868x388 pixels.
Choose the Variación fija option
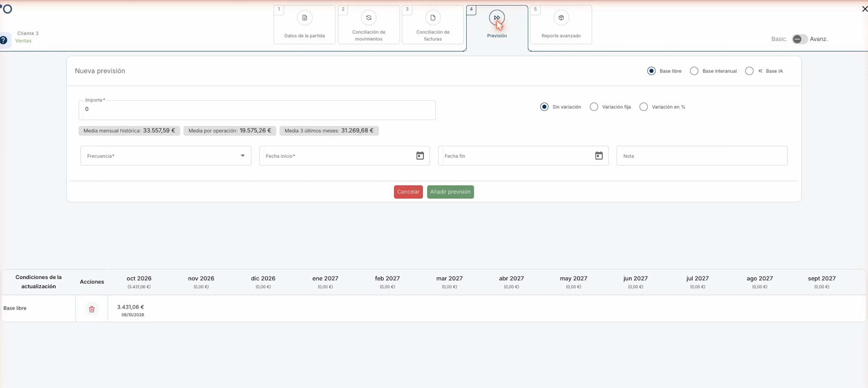coord(594,107)
